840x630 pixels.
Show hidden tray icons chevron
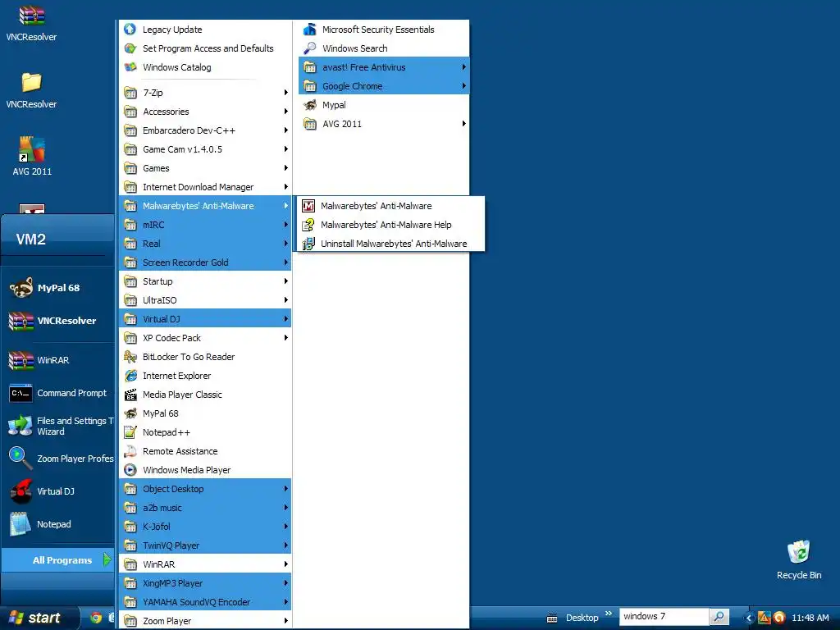(749, 618)
